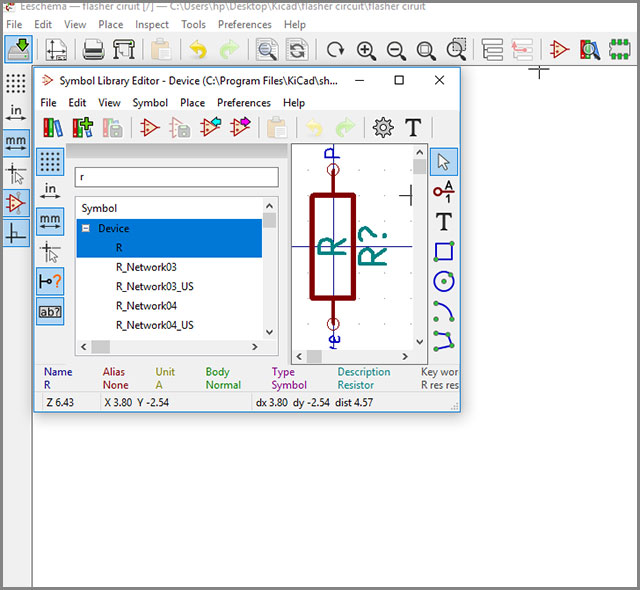Click Refresh view icon in Eeschema
640x590 pixels.
tap(335, 50)
